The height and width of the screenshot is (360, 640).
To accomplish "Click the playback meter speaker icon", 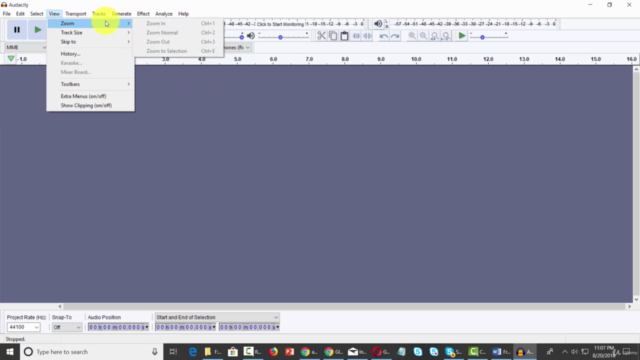I will coord(378,24).
